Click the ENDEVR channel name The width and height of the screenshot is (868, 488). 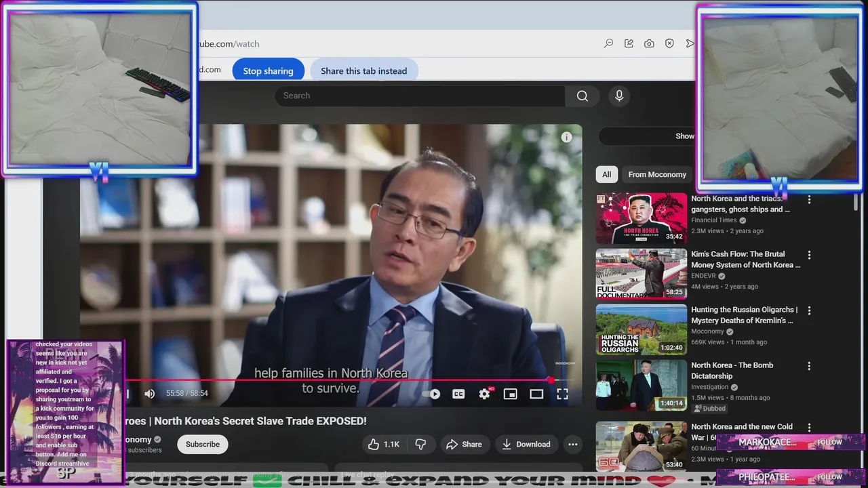tap(703, 276)
